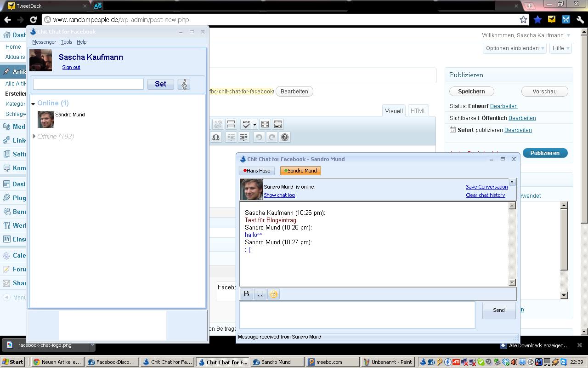Image resolution: width=588 pixels, height=368 pixels.
Task: Click the bookmark star in address bar
Action: point(523,20)
